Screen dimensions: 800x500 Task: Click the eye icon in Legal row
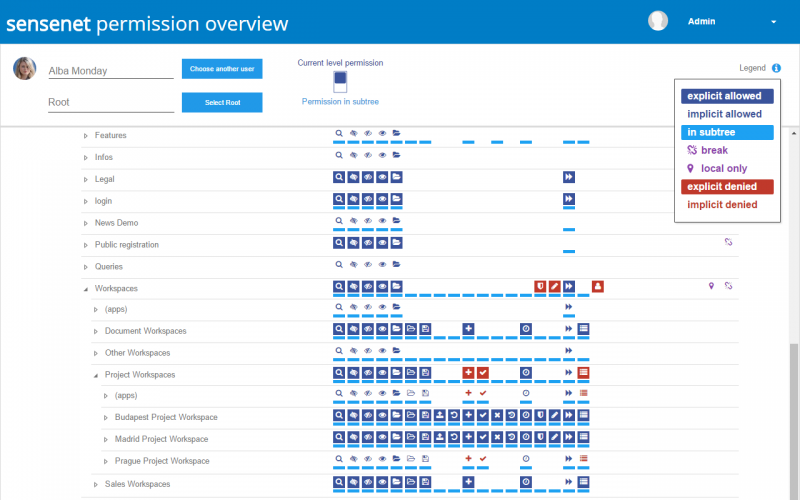point(382,177)
